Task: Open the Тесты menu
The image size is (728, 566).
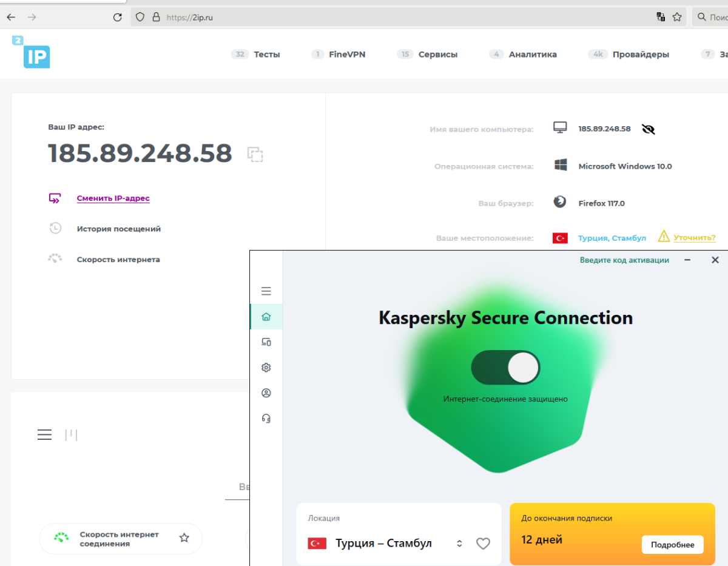Action: 267,54
